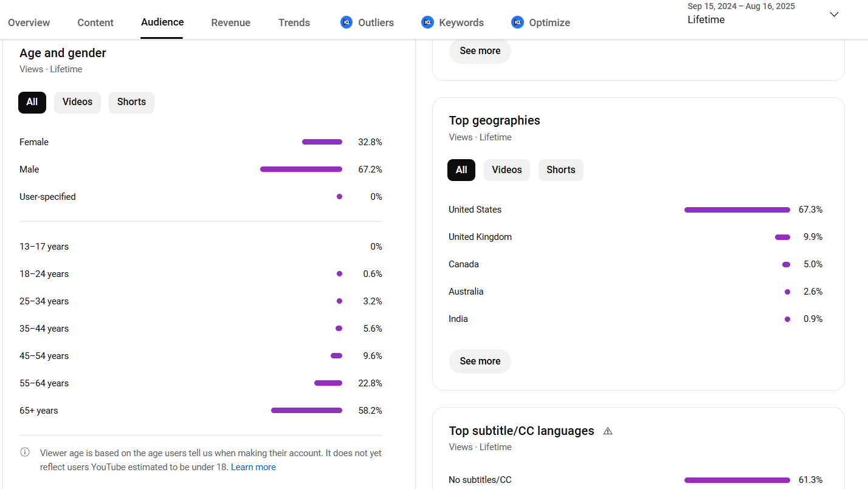The image size is (868, 489).
Task: Open the Revenue tab
Action: click(230, 22)
